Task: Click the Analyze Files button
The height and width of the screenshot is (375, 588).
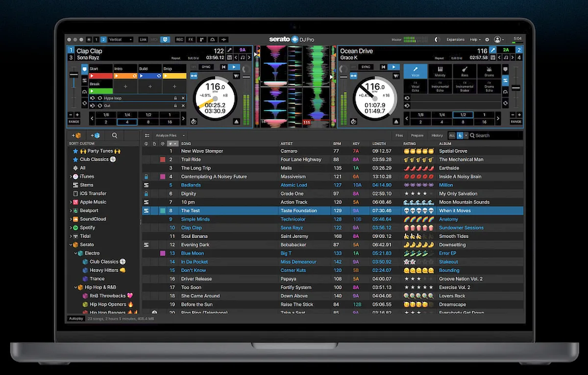Action: [166, 135]
